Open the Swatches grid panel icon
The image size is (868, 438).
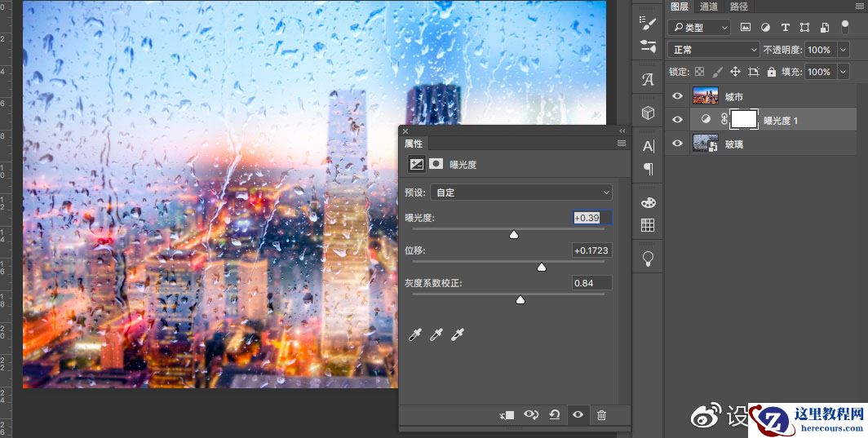click(648, 225)
